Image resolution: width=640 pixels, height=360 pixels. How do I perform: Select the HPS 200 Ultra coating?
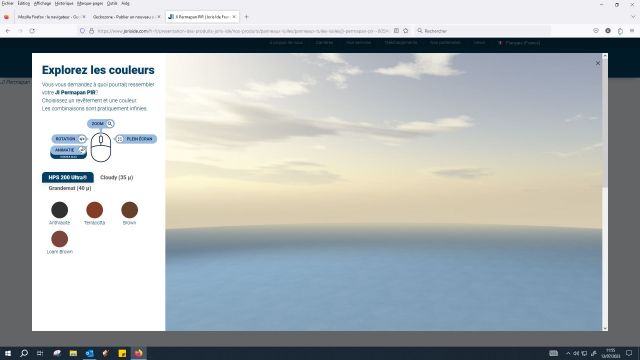click(x=68, y=178)
